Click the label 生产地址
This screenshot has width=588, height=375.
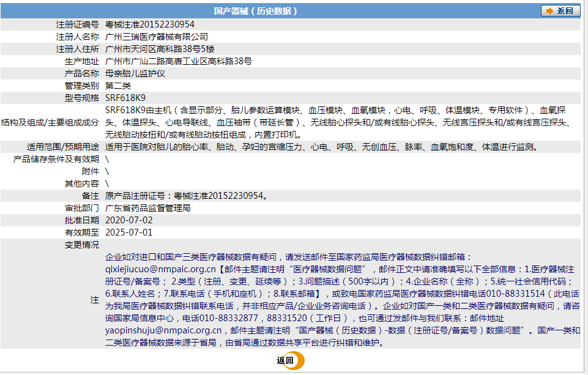tap(82, 61)
